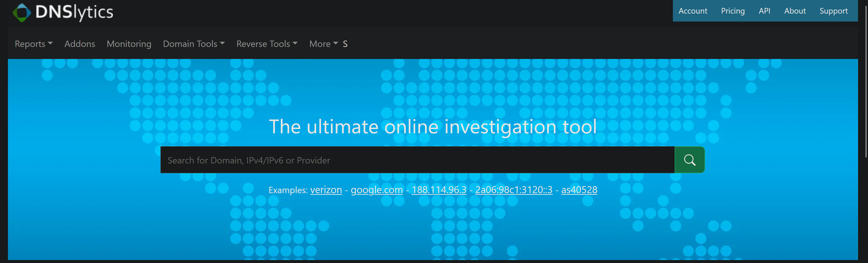Click the 2a06:98c1:3120::3 IPv6 example
Viewport: 868px width, 263px height.
click(x=514, y=190)
